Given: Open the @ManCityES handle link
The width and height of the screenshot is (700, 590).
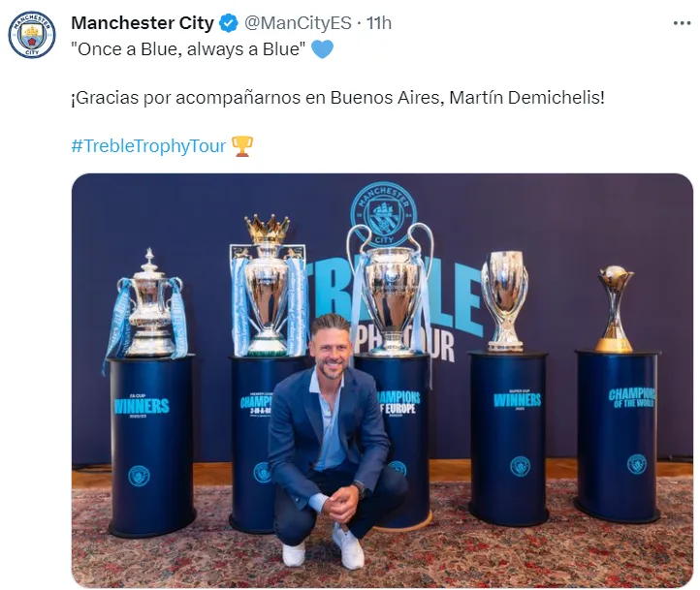Looking at the screenshot, I should [x=298, y=23].
